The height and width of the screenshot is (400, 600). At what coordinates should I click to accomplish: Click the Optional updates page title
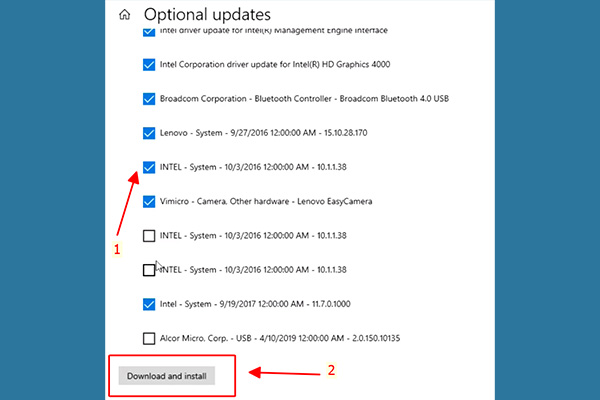207,15
